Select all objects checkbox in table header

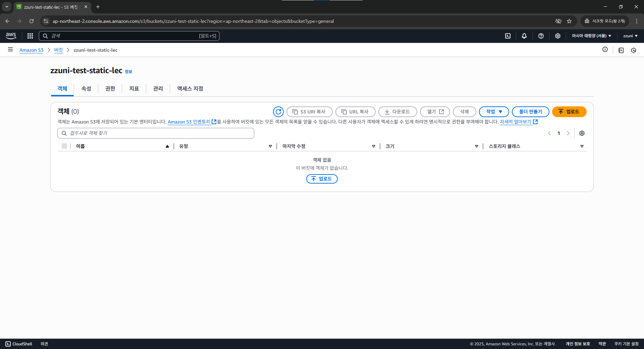coord(64,146)
